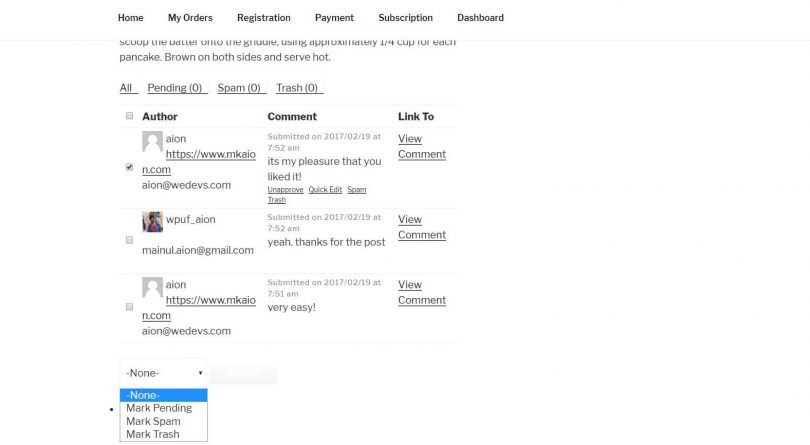Choose Mark Trash from the dropdown
This screenshot has width=810, height=445.
click(163, 434)
